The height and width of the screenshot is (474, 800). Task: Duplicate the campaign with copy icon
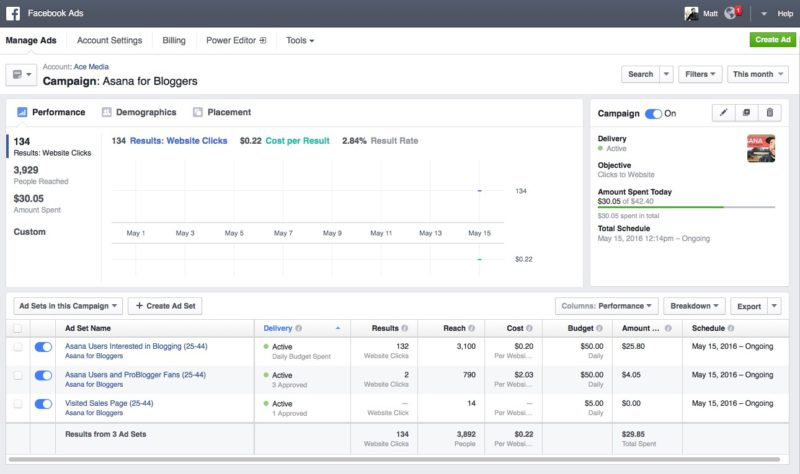(746, 113)
